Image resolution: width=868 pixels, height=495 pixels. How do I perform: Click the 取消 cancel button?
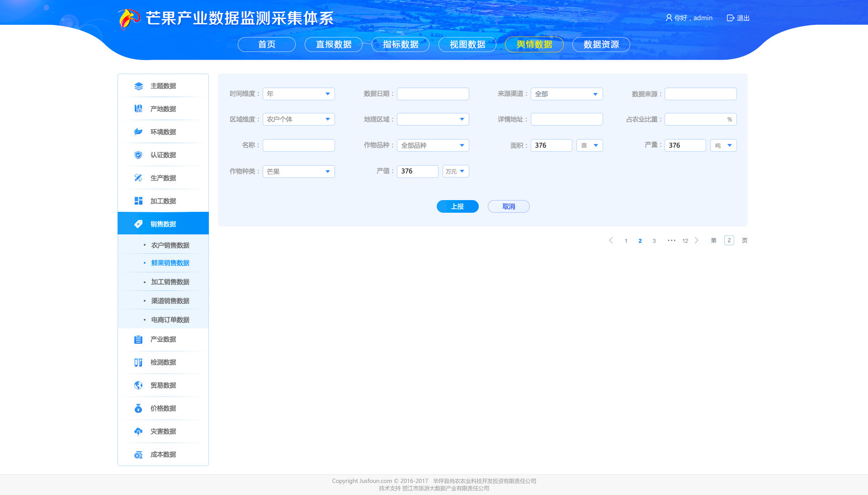point(509,206)
